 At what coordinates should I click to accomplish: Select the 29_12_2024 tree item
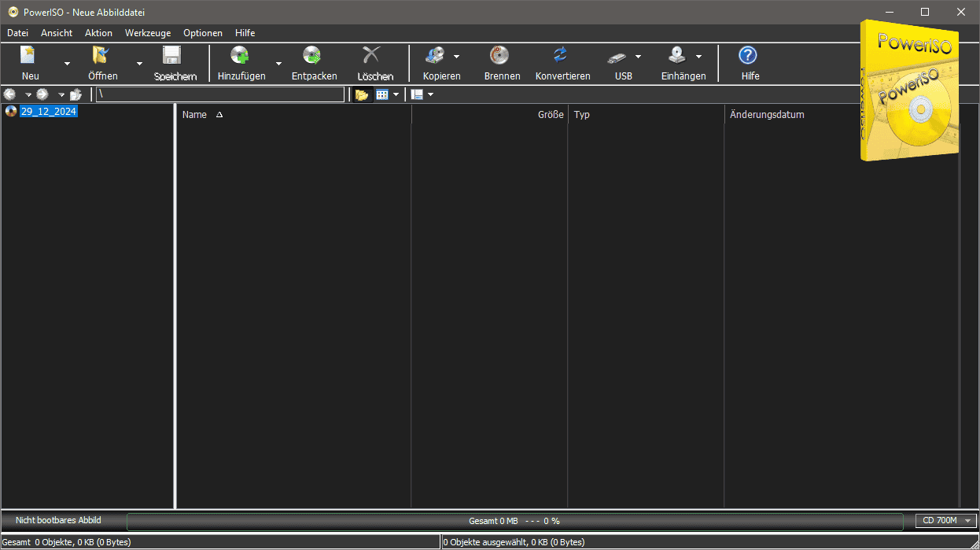pos(48,111)
